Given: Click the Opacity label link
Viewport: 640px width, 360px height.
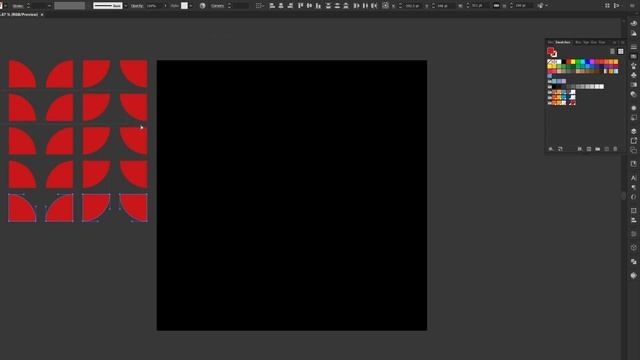Looking at the screenshot, I should click(x=137, y=6).
